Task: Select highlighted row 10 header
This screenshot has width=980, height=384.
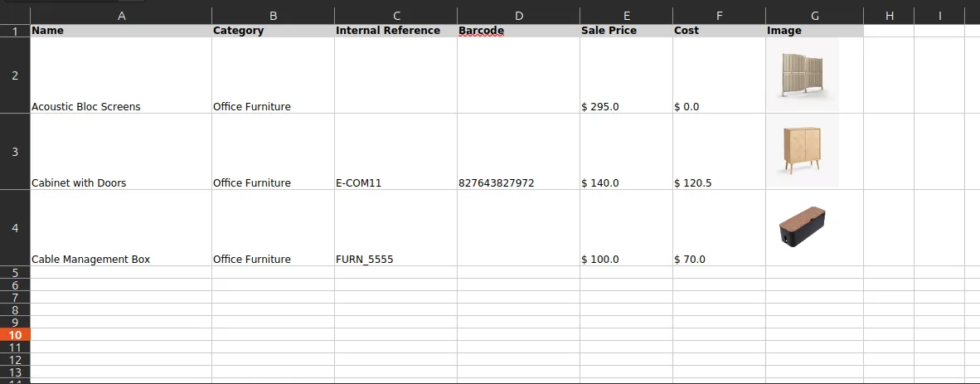Action: 15,334
